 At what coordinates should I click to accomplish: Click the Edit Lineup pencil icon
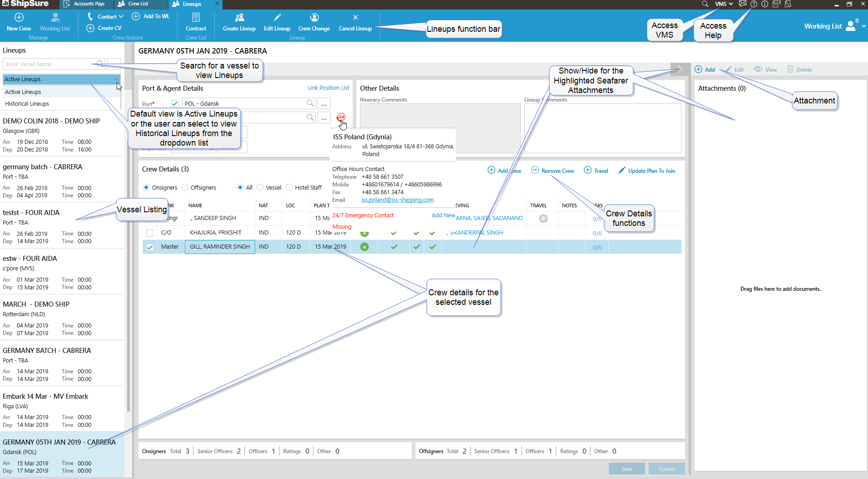[277, 18]
